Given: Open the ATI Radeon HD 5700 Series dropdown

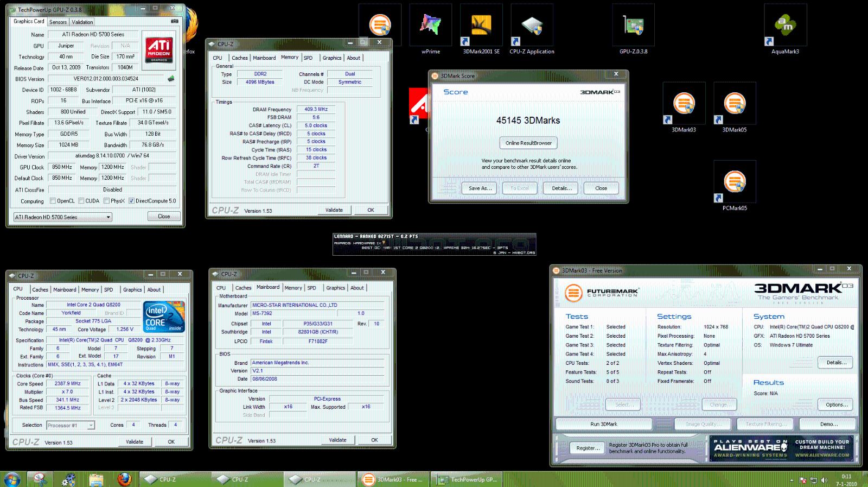Looking at the screenshot, I should click(x=62, y=217).
